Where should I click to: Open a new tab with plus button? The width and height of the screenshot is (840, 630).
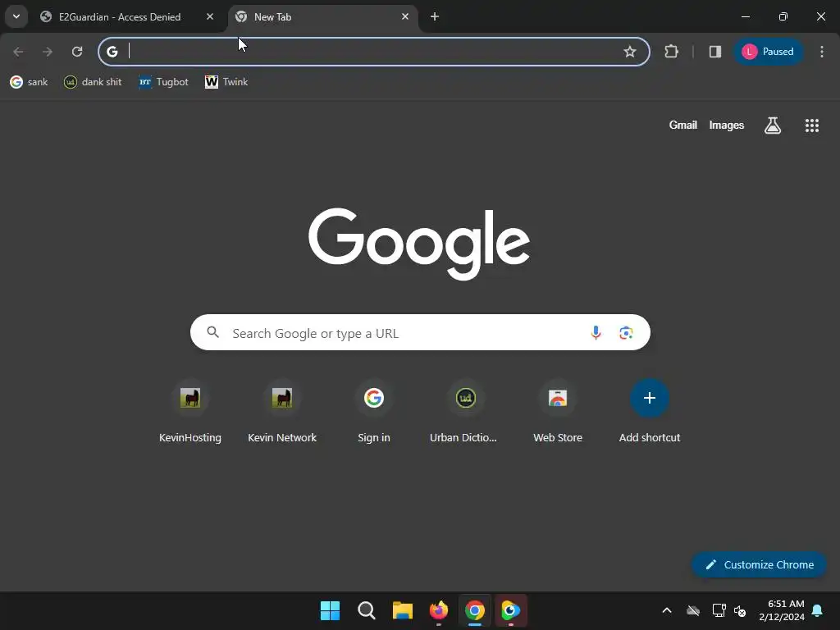click(x=435, y=16)
